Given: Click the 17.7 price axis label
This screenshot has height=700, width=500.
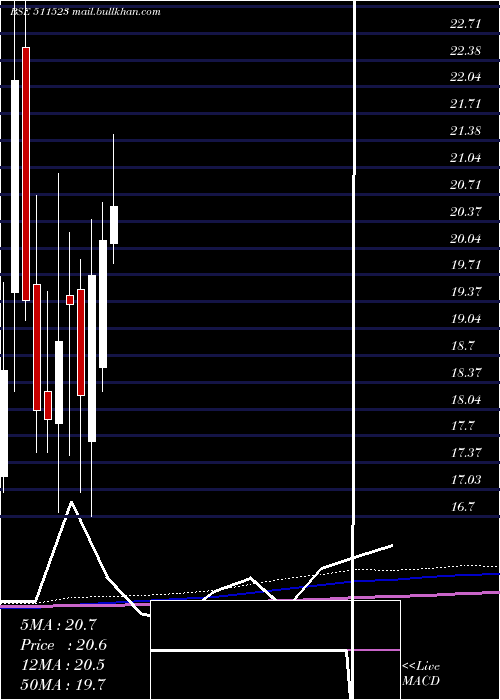Looking at the screenshot, I should 463,426.
